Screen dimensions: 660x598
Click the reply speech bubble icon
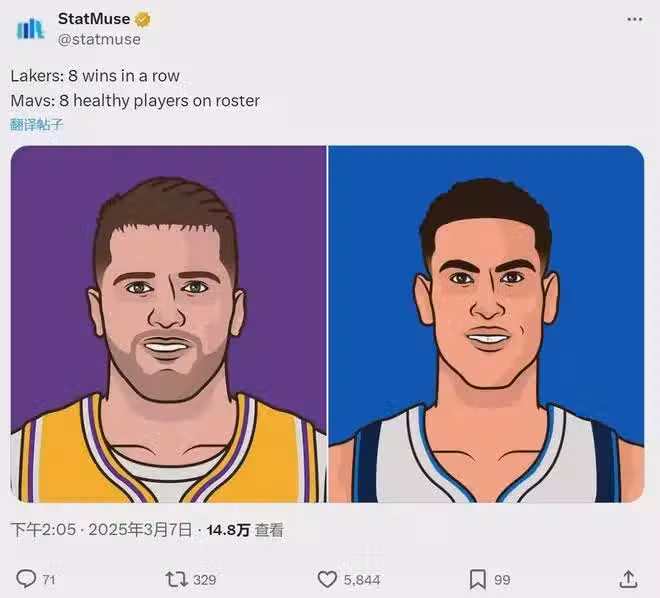(26, 579)
